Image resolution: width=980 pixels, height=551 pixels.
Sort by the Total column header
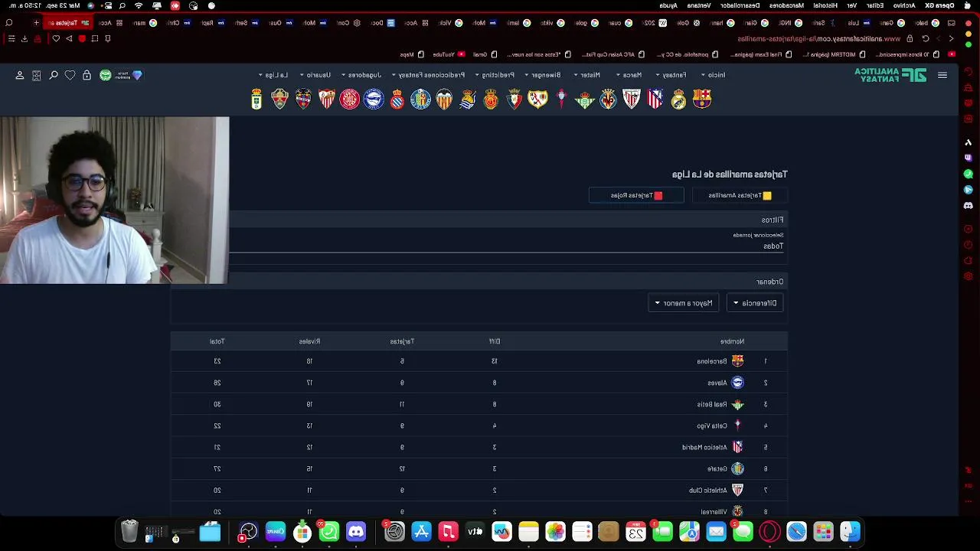tap(217, 341)
